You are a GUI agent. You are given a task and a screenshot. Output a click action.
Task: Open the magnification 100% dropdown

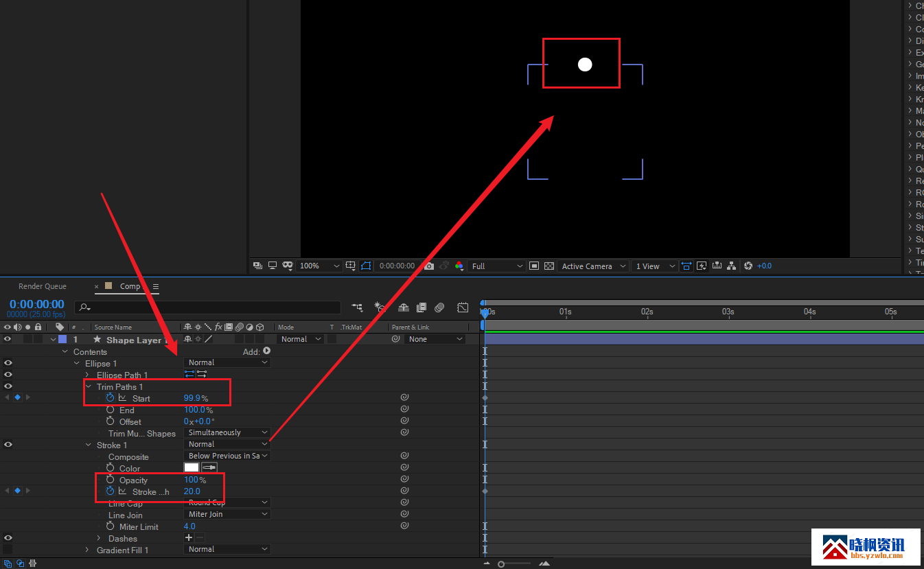[x=319, y=266]
